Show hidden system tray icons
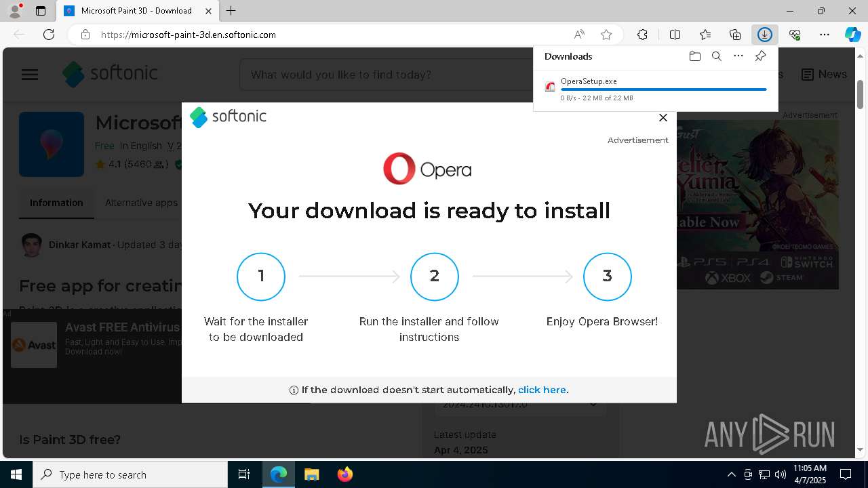The image size is (868, 488). (x=731, y=474)
